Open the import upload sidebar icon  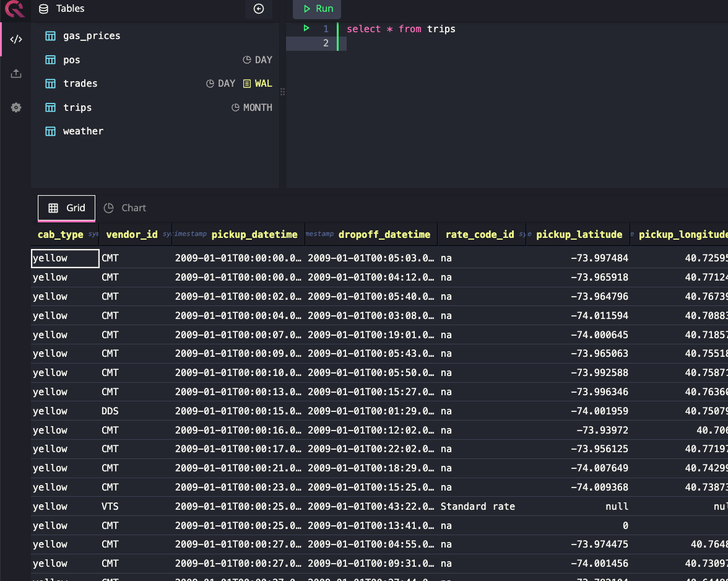pos(16,73)
